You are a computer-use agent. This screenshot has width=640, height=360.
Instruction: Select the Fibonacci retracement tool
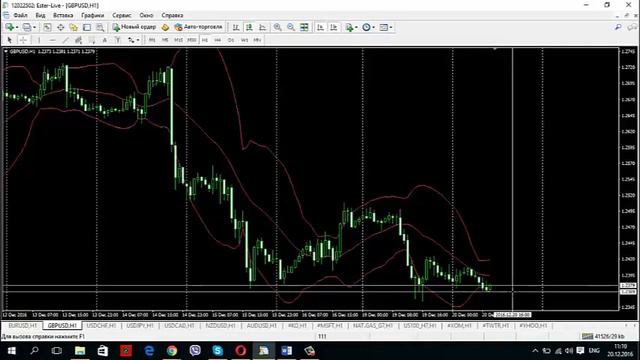point(92,40)
